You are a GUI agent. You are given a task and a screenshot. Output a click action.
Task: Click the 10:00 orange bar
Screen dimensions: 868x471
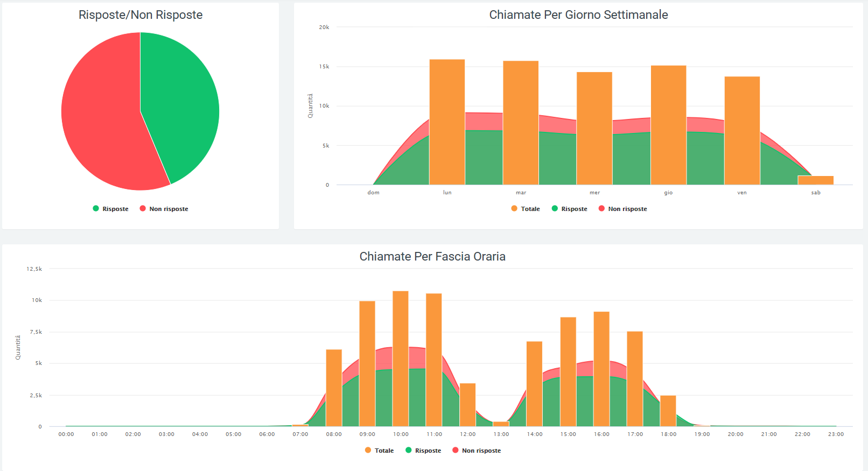click(401, 359)
